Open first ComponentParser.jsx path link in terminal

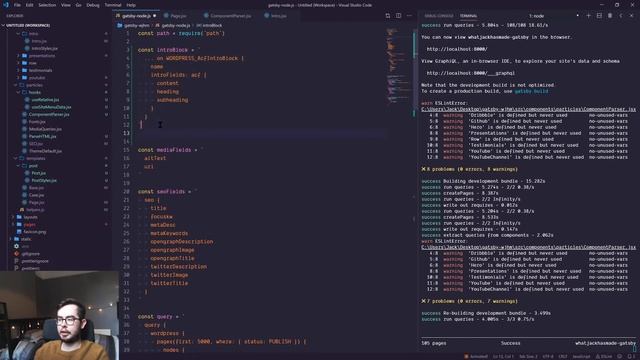coord(529,109)
